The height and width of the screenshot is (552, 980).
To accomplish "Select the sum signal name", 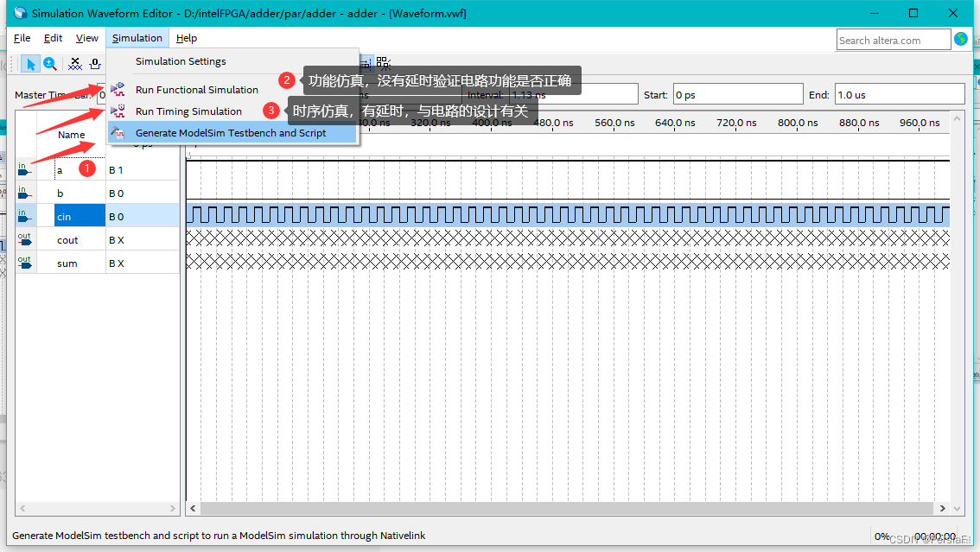I will (x=67, y=263).
